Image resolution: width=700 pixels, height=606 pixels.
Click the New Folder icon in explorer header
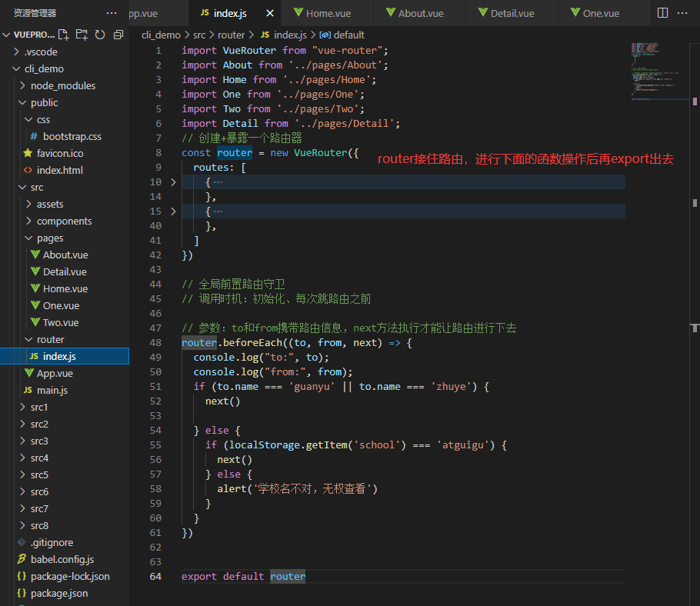coord(82,35)
